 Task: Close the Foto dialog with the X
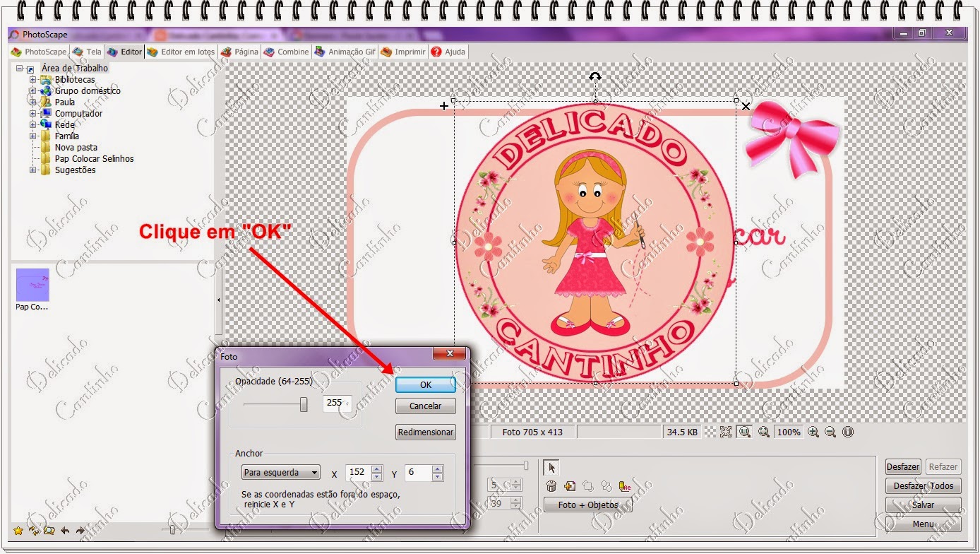449,354
